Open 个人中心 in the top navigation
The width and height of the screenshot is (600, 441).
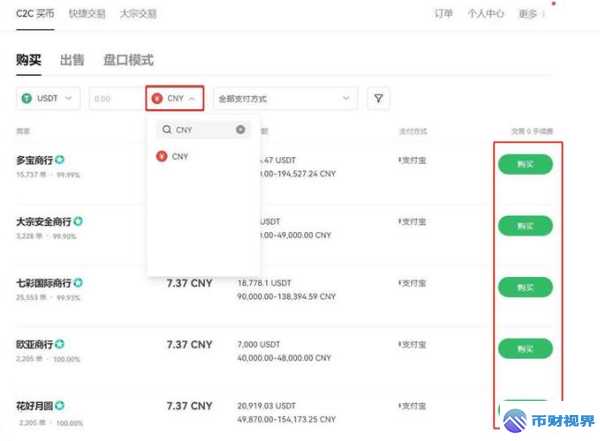click(486, 14)
